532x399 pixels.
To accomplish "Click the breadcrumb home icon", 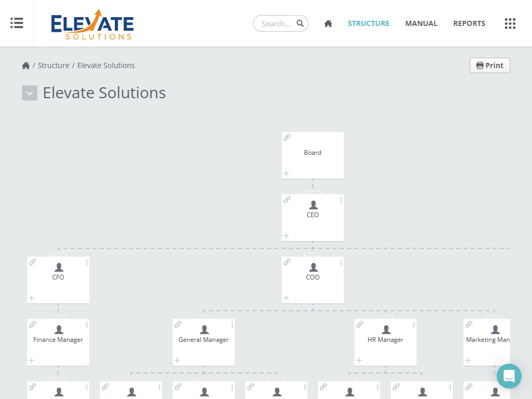I will [x=26, y=65].
